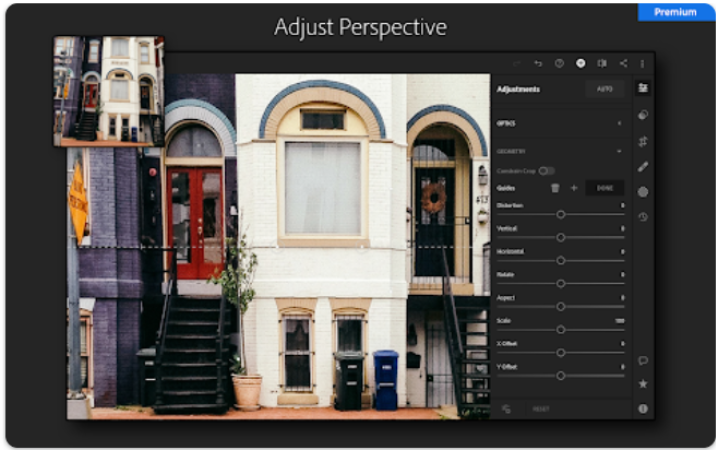Image resolution: width=718 pixels, height=450 pixels.
Task: Select the healing brush tool icon
Action: point(643,166)
